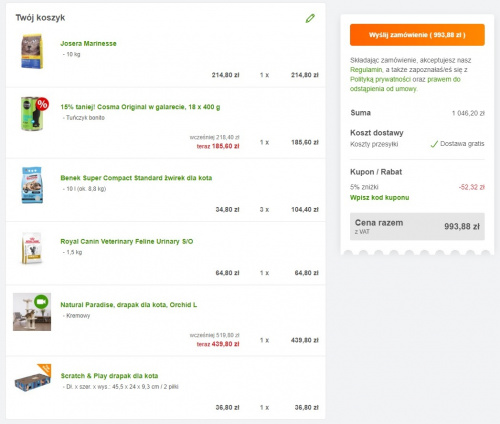Open Benek Super Compact Standard żwirek title
Viewport: 500px width, 424px height.
(x=136, y=178)
